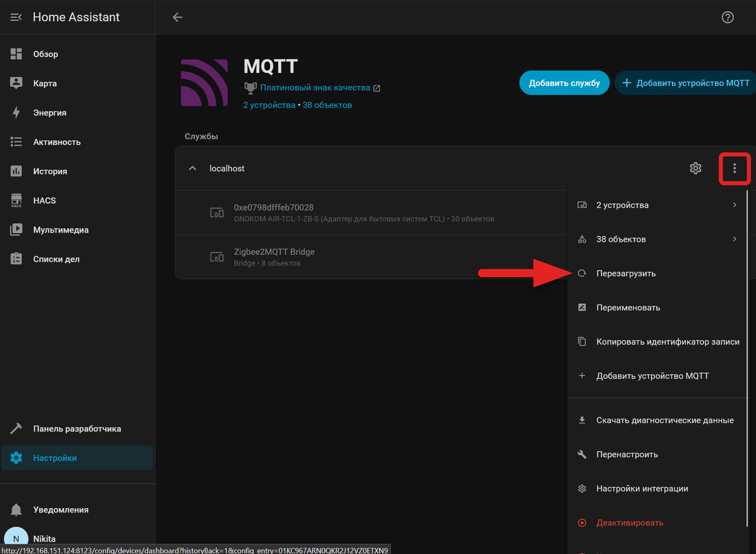Open the Мультимедиа media icon
Screen dimensions: 756x554
[x=16, y=230]
